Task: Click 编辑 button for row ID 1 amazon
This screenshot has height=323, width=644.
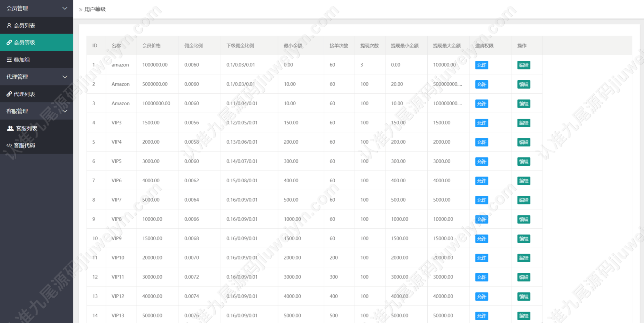Action: (x=524, y=65)
